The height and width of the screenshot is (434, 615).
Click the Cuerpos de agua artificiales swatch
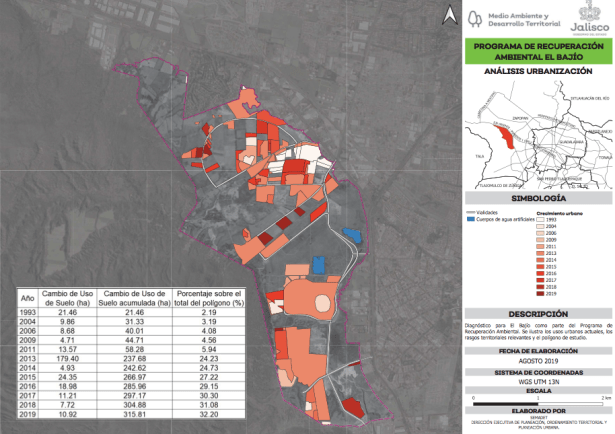[x=472, y=220]
